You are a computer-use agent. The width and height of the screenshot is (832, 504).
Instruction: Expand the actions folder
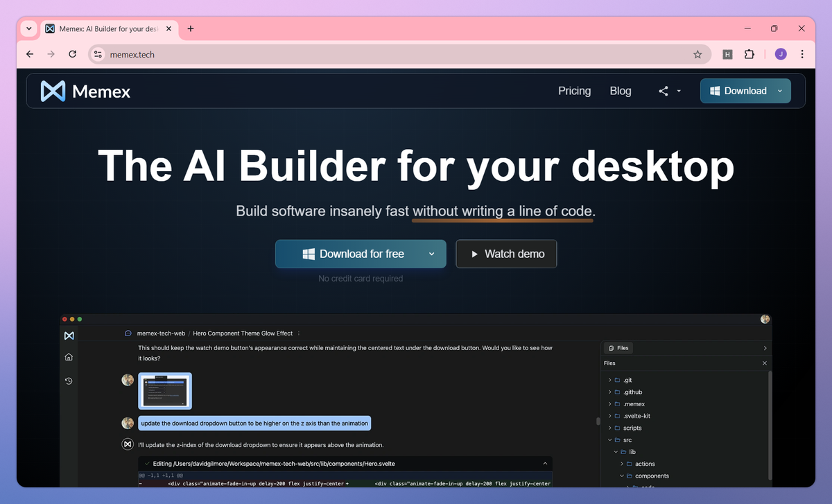(x=621, y=464)
